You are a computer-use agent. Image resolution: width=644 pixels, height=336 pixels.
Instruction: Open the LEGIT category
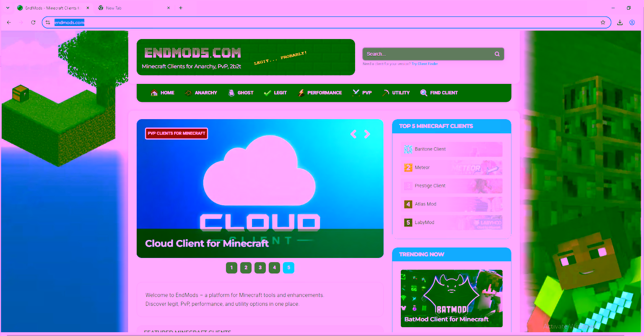coord(275,93)
